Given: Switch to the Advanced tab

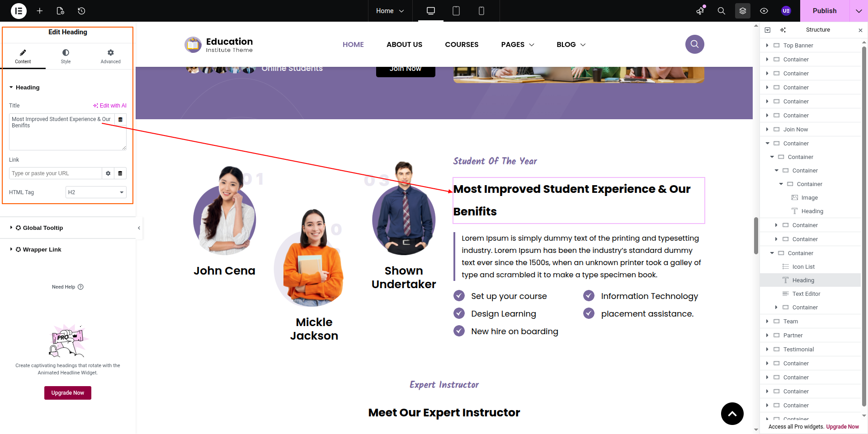Looking at the screenshot, I should pyautogui.click(x=110, y=56).
